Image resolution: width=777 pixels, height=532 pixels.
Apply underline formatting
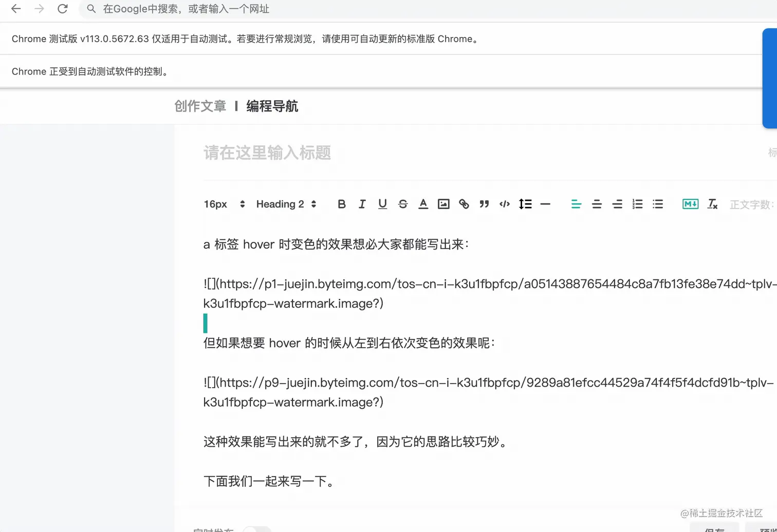point(382,204)
